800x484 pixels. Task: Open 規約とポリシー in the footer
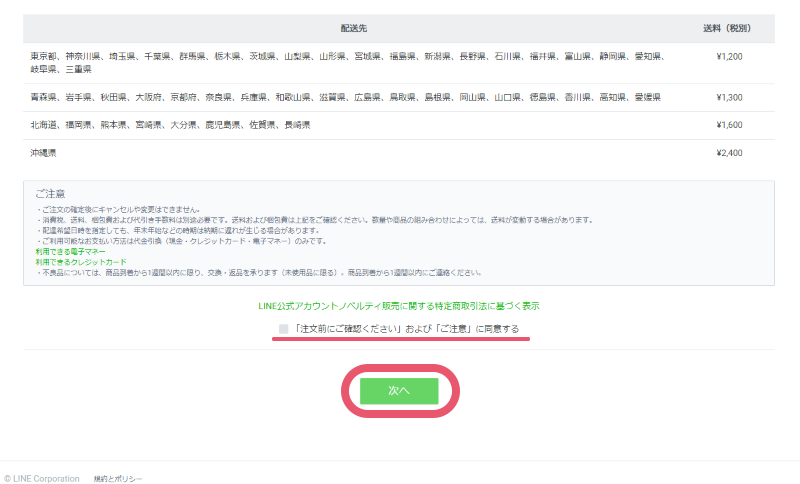(x=118, y=478)
